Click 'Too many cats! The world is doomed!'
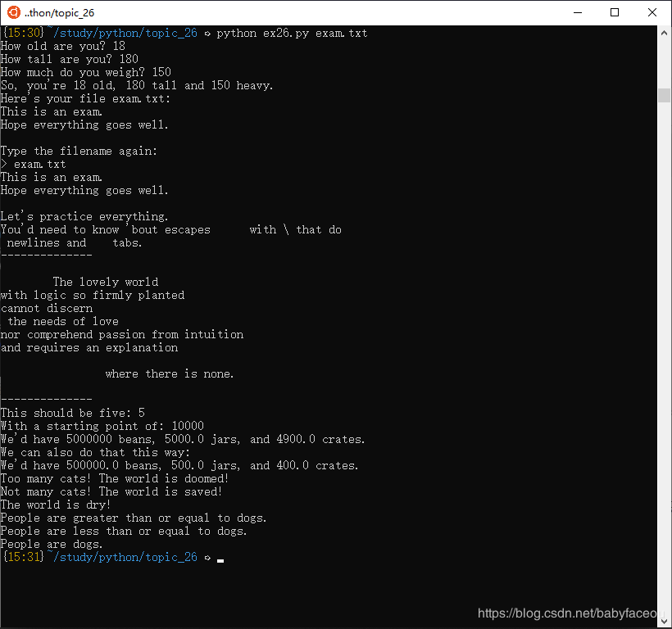The width and height of the screenshot is (672, 629). pos(115,478)
